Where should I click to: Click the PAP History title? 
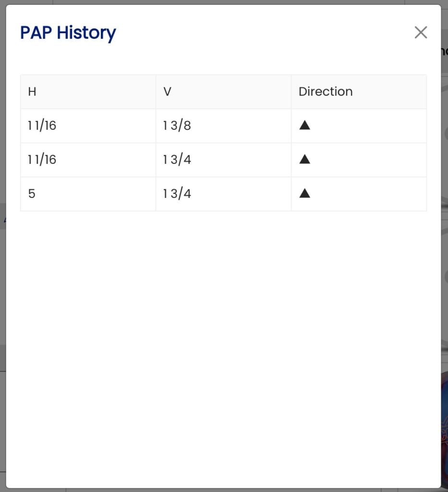[68, 33]
